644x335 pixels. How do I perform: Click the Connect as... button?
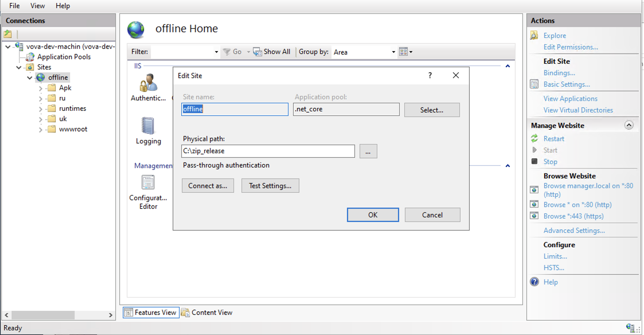tap(208, 186)
